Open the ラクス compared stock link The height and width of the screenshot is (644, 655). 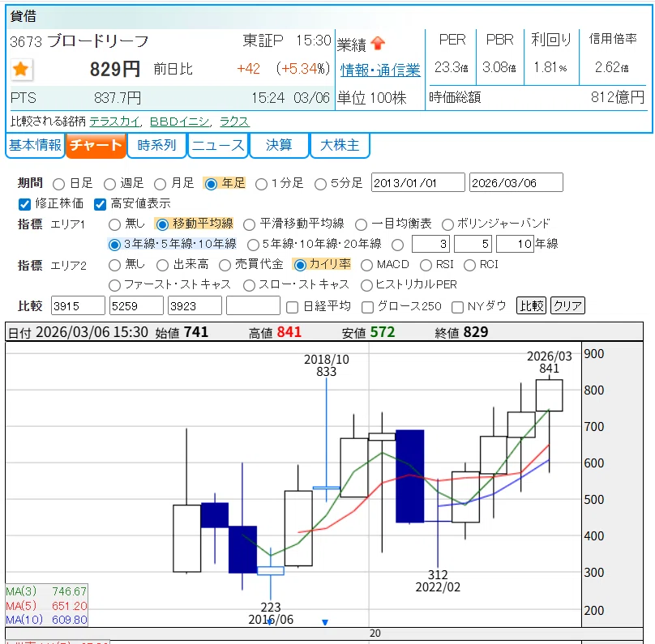tap(234, 122)
